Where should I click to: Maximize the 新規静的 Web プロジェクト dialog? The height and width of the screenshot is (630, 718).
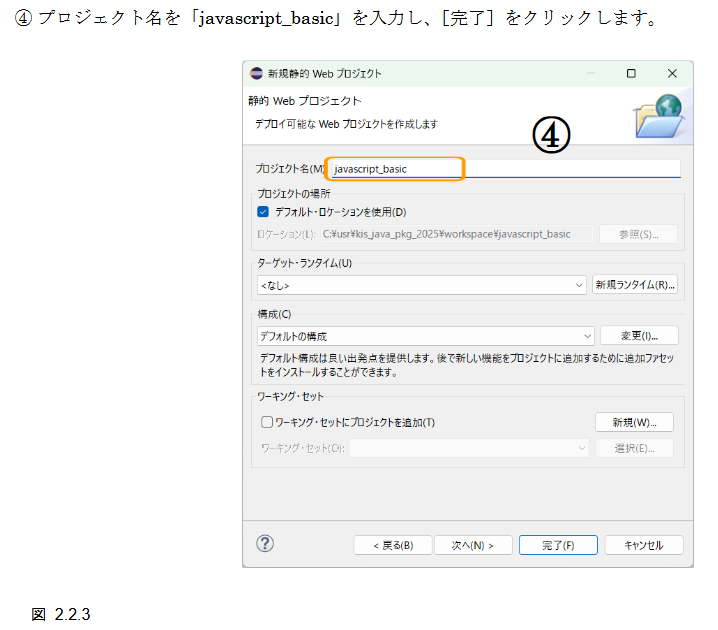[x=631, y=74]
